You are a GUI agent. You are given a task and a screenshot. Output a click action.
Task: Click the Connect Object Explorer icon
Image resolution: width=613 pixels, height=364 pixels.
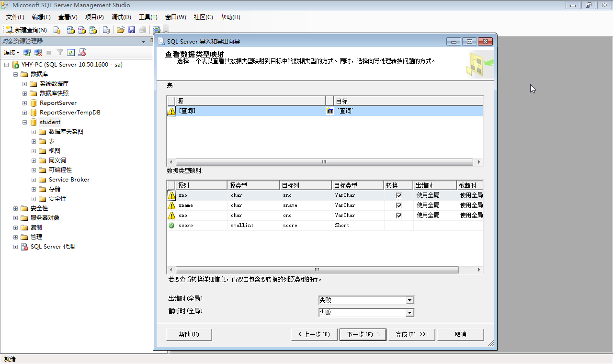coord(27,52)
